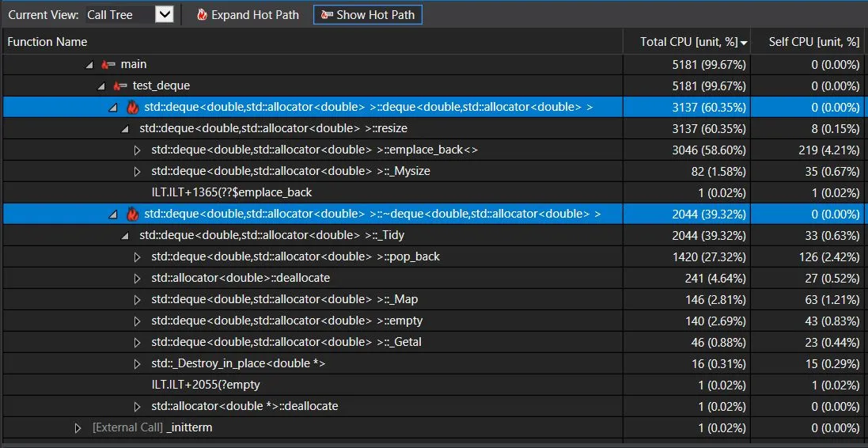The height and width of the screenshot is (448, 868).
Task: Expand allocator<double>::deallocate row
Action: 138,278
